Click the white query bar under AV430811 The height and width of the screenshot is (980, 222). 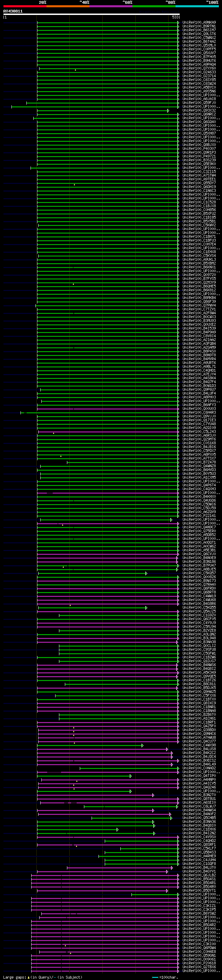91,14
